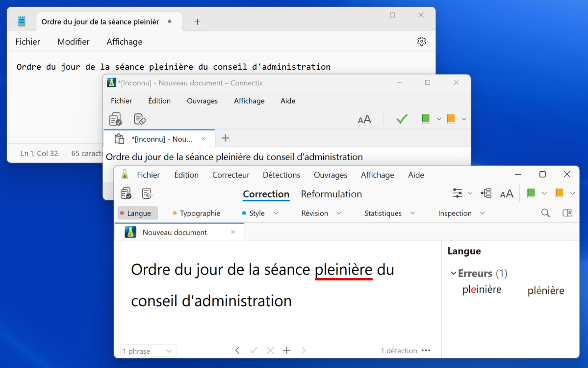This screenshot has height=368, width=588.
Task: Click the green checkmark icon in Connectix
Action: tap(402, 119)
